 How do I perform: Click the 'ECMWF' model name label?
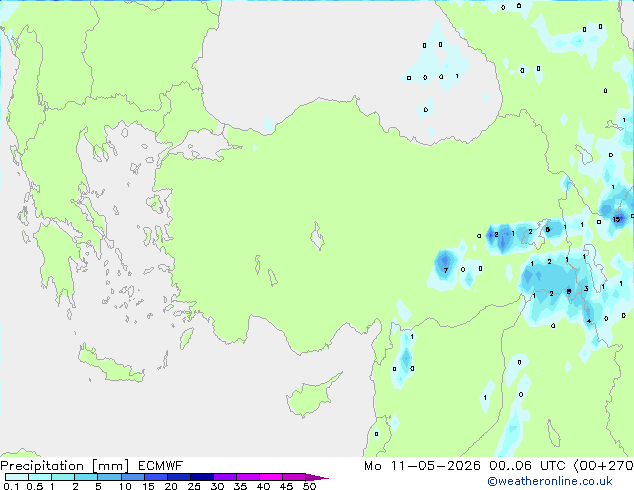[x=160, y=466]
